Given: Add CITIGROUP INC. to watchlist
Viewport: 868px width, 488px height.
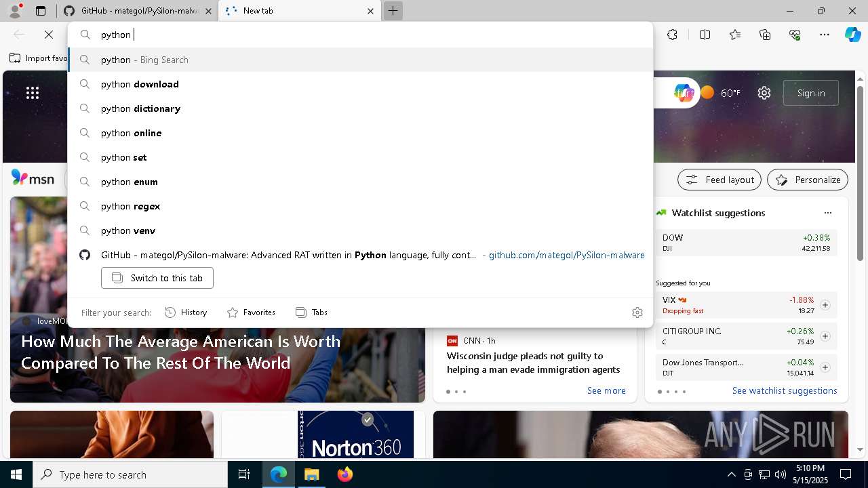Looking at the screenshot, I should coord(825,336).
